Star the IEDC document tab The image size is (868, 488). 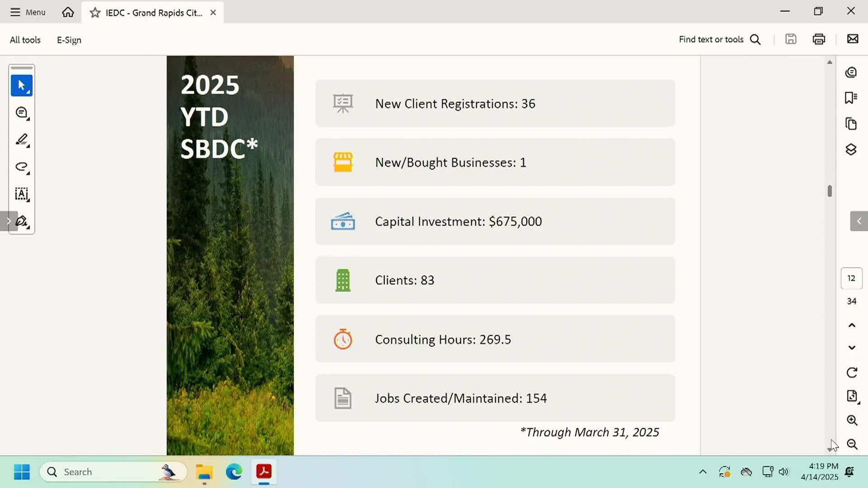[x=95, y=13]
